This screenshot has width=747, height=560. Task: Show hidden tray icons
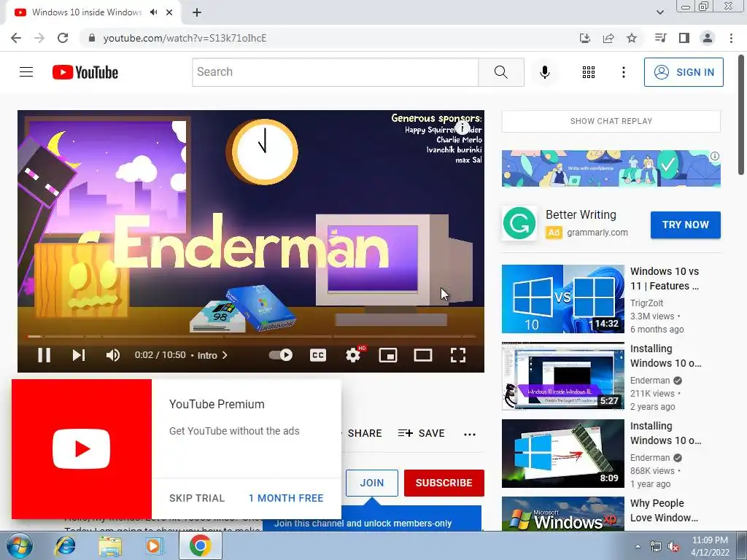(x=638, y=546)
